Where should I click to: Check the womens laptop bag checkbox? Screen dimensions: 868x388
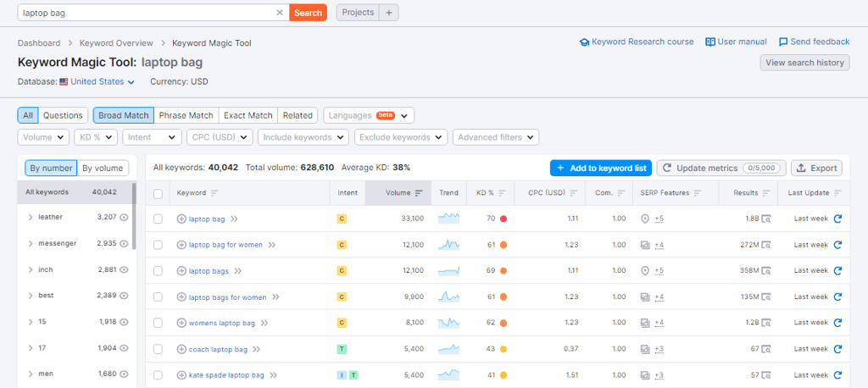[158, 324]
